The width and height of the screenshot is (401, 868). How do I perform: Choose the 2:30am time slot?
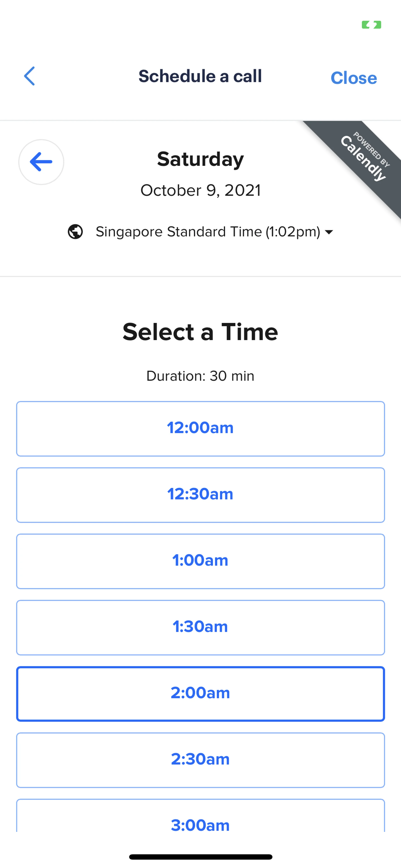pyautogui.click(x=200, y=760)
